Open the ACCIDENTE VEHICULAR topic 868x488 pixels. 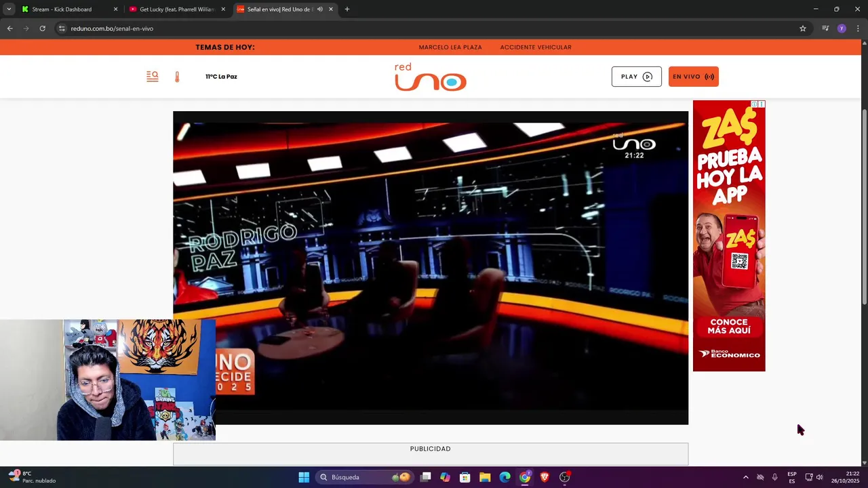click(536, 47)
